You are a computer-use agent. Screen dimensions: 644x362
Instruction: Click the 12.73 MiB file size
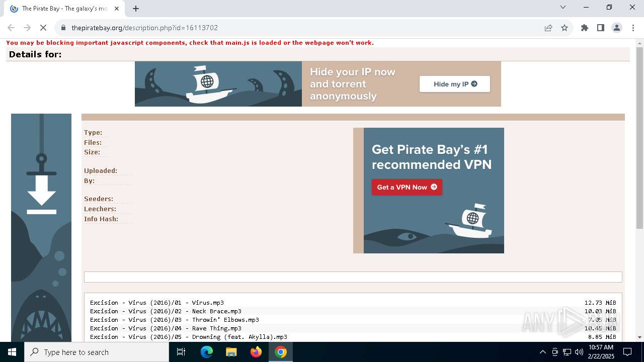(600, 303)
